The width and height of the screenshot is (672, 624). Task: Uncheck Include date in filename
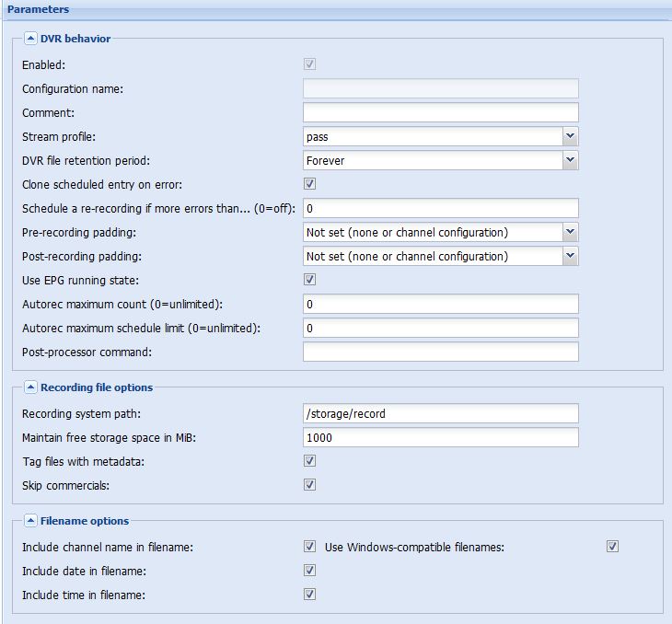310,571
